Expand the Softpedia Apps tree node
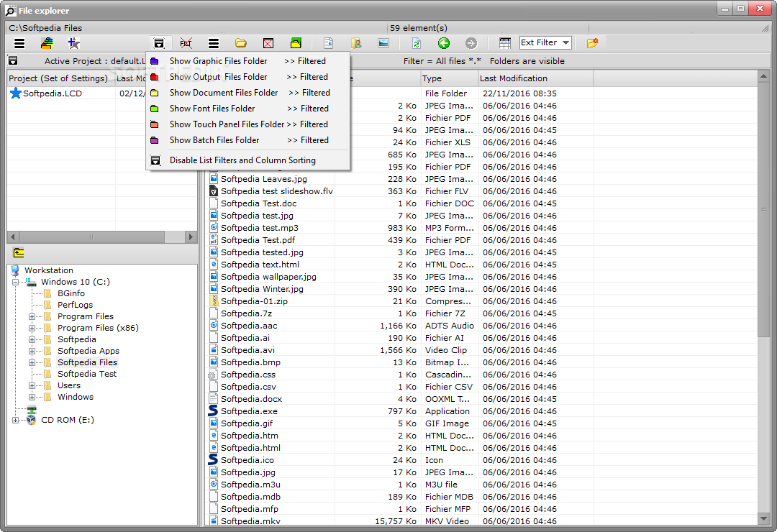The height and width of the screenshot is (532, 777). point(32,351)
